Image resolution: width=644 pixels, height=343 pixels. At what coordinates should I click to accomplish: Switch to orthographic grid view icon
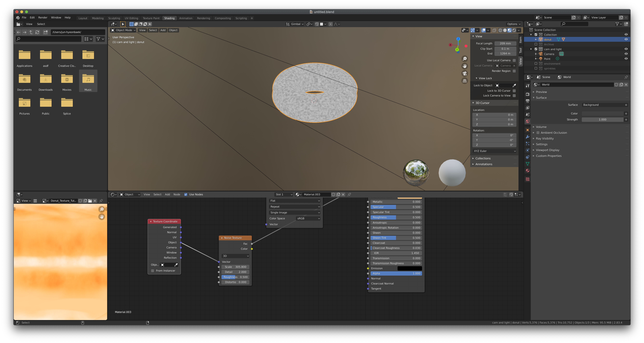point(464,81)
